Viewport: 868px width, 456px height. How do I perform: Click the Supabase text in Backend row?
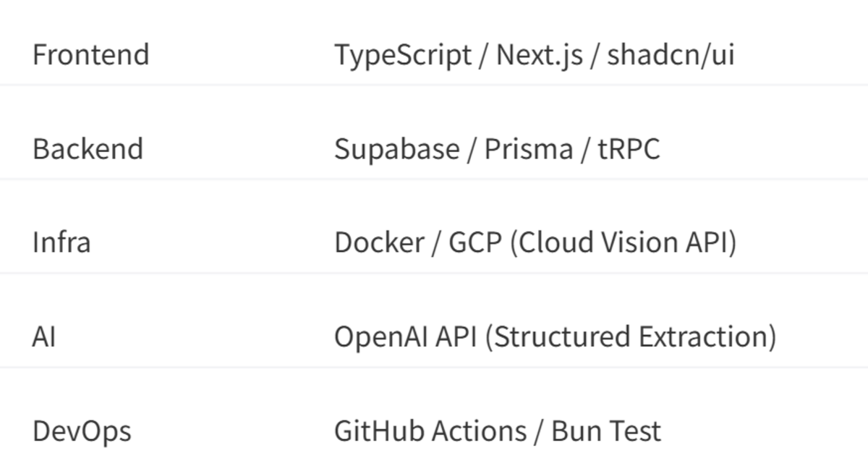(x=396, y=150)
